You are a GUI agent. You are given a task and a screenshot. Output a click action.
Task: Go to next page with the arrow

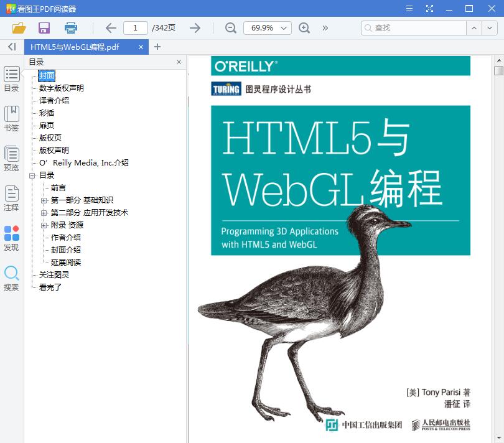[x=195, y=28]
